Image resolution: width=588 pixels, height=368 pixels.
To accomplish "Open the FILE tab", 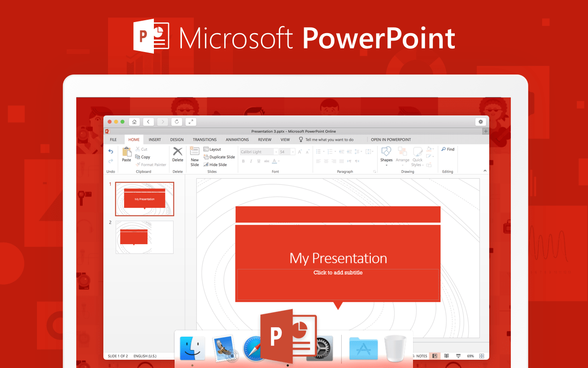I will [x=113, y=139].
